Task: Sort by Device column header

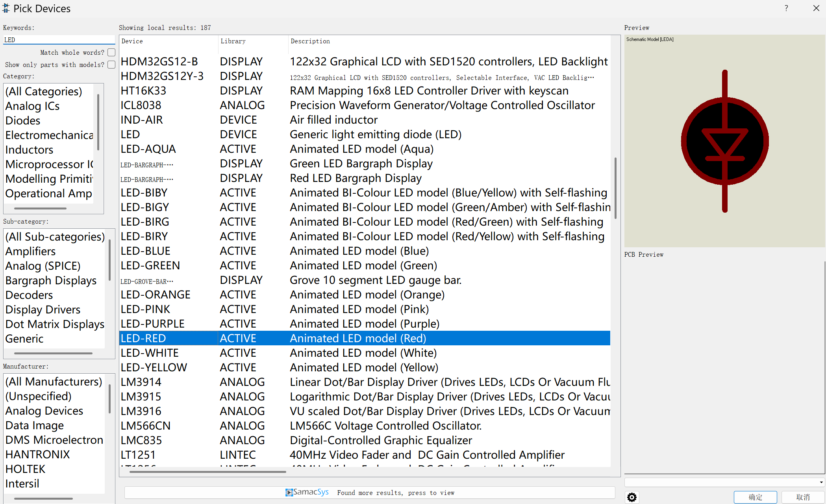Action: click(x=132, y=41)
